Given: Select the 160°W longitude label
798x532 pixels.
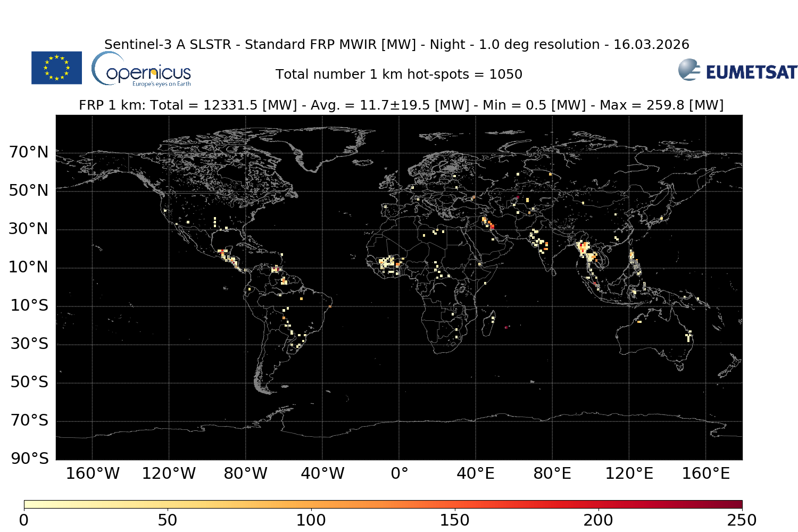Looking at the screenshot, I should click(93, 472).
